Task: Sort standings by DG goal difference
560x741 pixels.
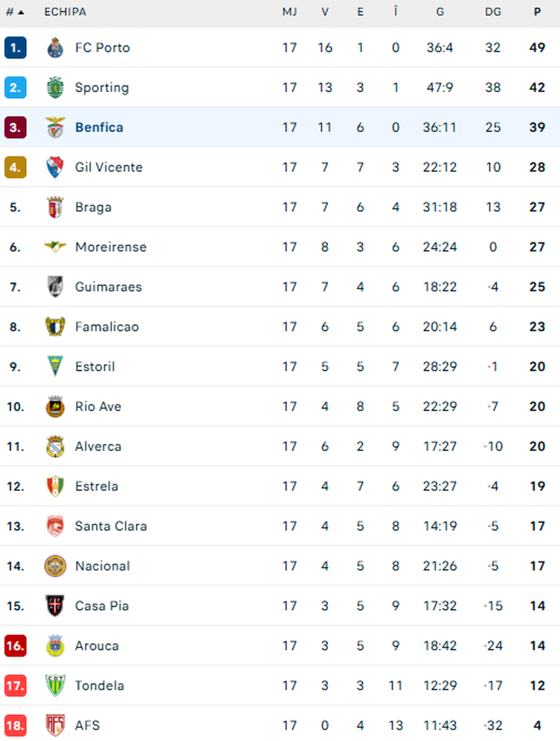Action: [x=493, y=12]
